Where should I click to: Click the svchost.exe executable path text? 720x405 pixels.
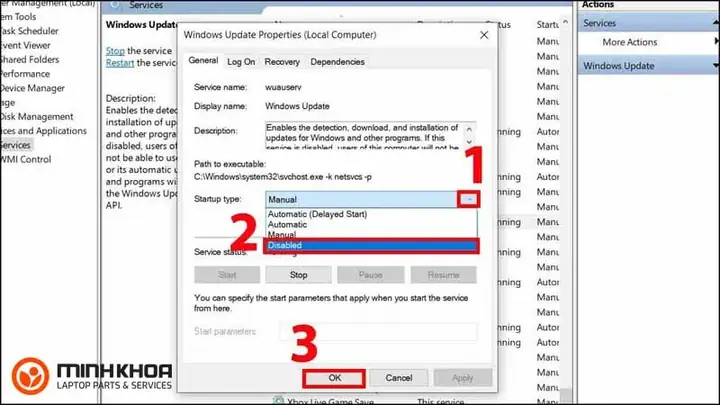(283, 177)
